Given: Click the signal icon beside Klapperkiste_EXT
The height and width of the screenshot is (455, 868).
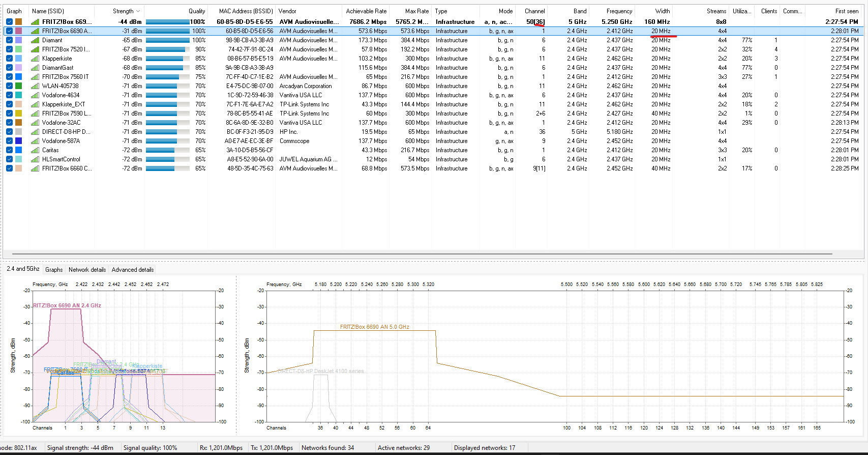Looking at the screenshot, I should pos(35,104).
